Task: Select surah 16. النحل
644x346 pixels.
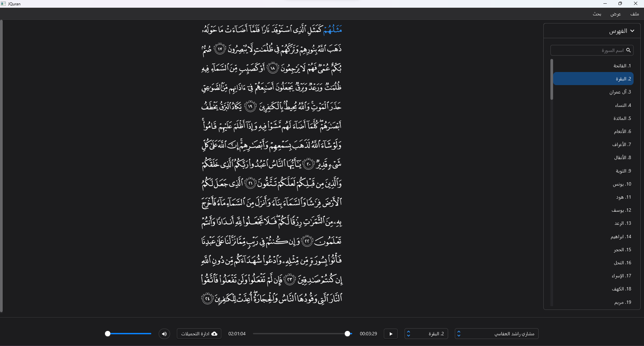Action: pos(593,263)
